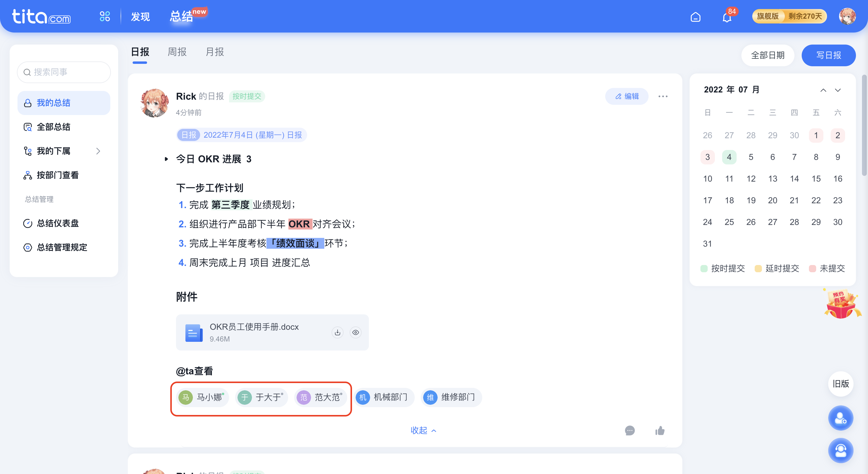Viewport: 868px width, 474px height.
Task: Click the tita.com logo
Action: (42, 17)
